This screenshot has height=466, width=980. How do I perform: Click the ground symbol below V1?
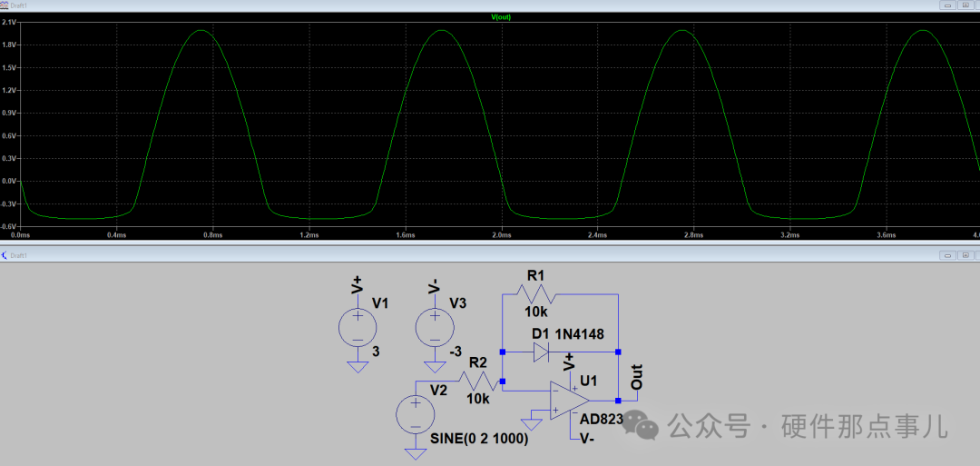(358, 367)
